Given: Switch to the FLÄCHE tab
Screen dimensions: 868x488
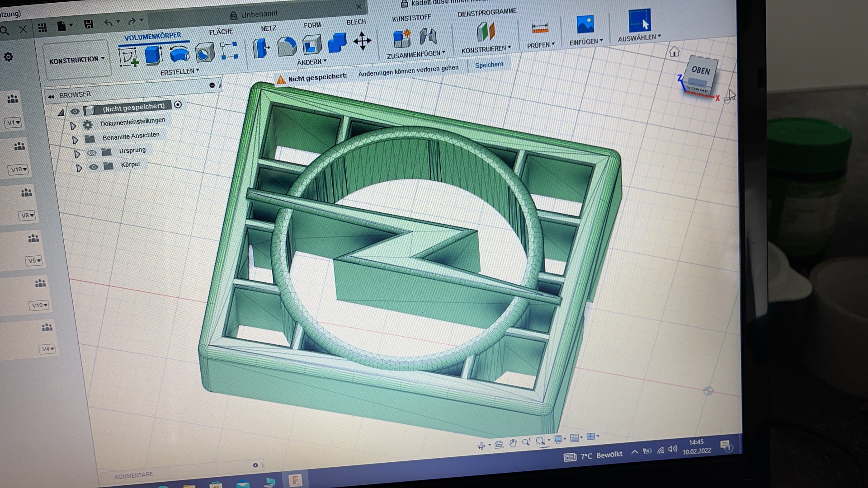Looking at the screenshot, I should pyautogui.click(x=221, y=32).
